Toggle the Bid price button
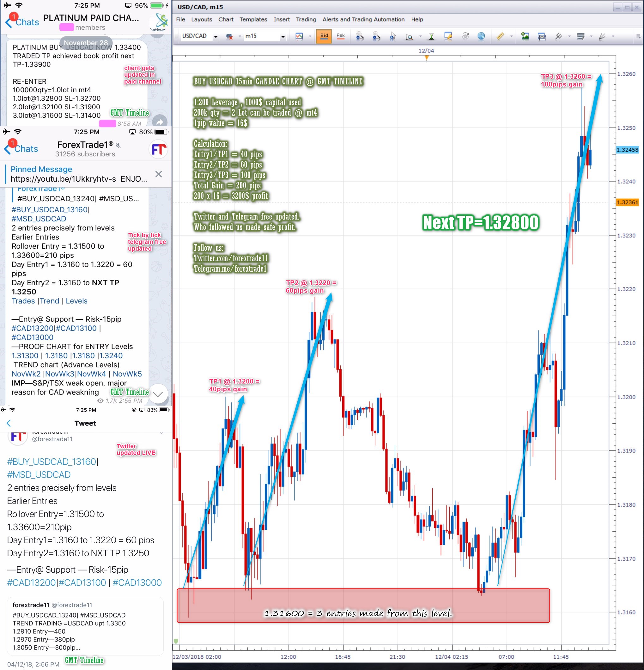The height and width of the screenshot is (670, 644). [324, 36]
